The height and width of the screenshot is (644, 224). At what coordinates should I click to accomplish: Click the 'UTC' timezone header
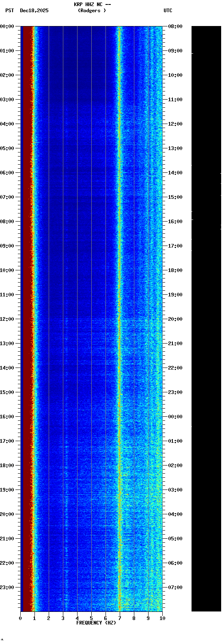pos(168,11)
